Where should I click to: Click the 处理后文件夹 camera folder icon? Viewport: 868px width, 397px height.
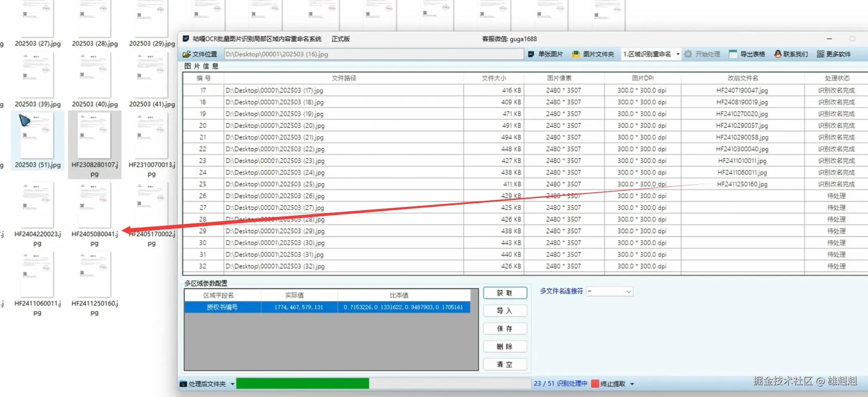point(183,384)
